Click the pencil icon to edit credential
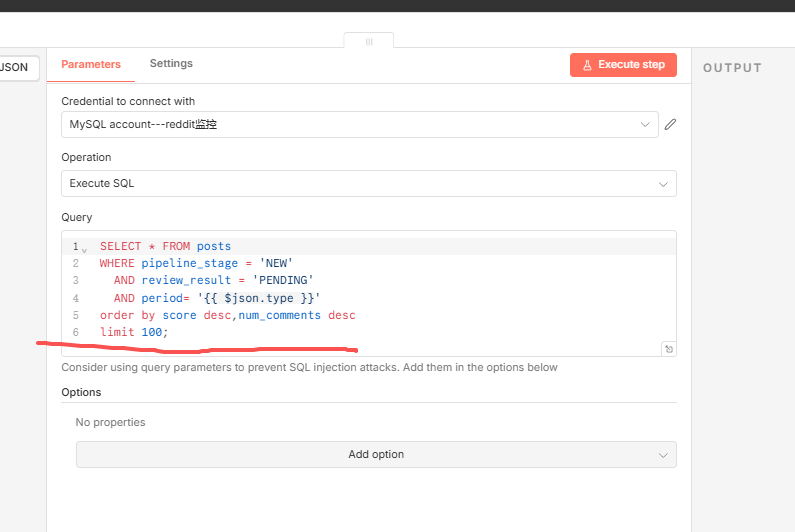795x532 pixels. [671, 125]
